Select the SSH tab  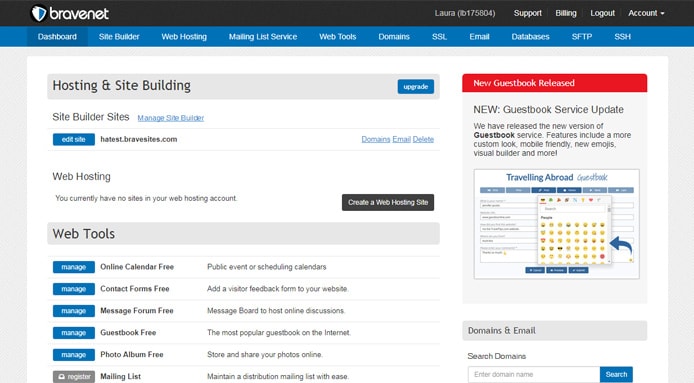(622, 37)
